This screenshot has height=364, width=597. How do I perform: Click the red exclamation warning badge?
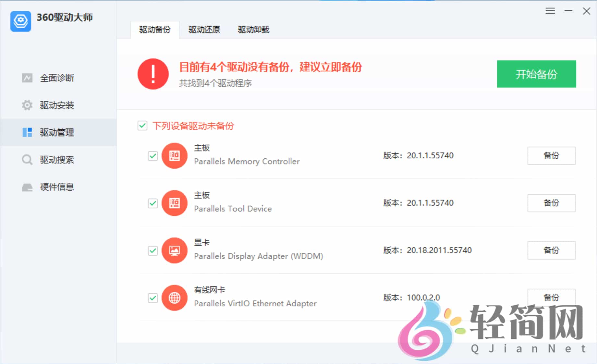point(153,74)
